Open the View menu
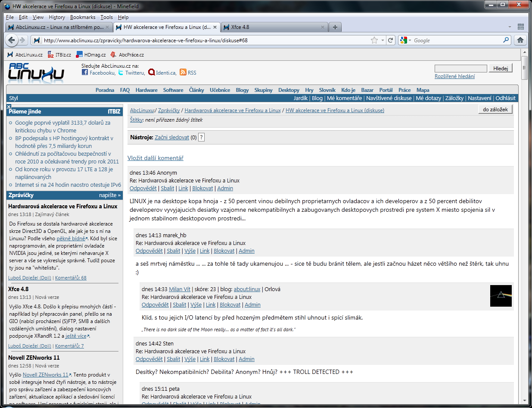Viewport: 532px width, 408px height. [38, 17]
